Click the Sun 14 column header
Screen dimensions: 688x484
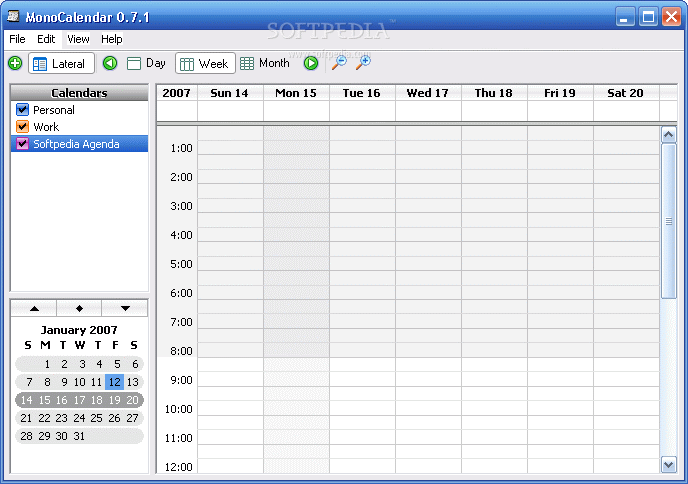[x=230, y=93]
